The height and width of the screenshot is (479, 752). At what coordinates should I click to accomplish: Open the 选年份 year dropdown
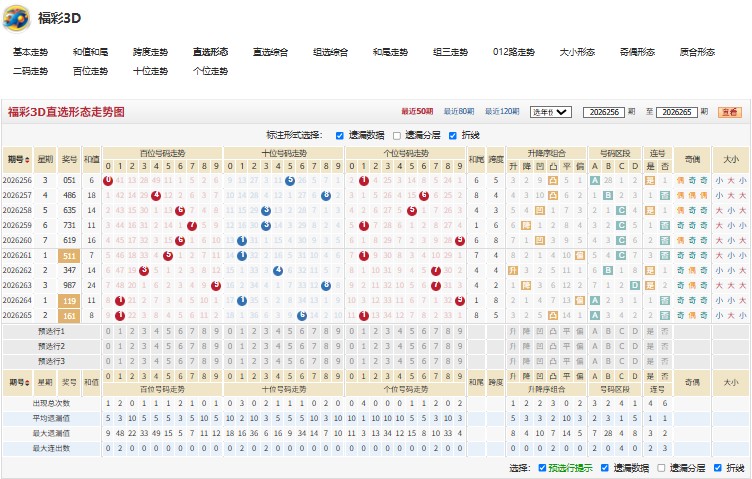551,112
